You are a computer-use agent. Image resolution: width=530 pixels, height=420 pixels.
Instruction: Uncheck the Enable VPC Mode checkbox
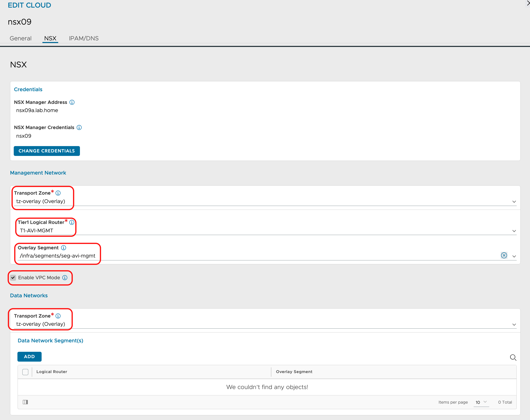pyautogui.click(x=13, y=278)
